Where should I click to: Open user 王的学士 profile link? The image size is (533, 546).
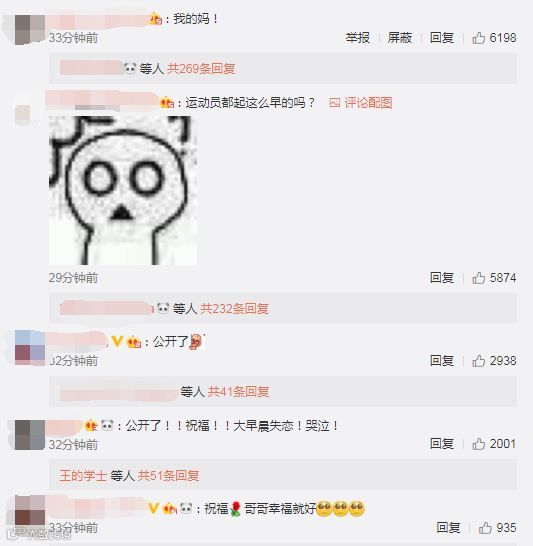coord(83,475)
